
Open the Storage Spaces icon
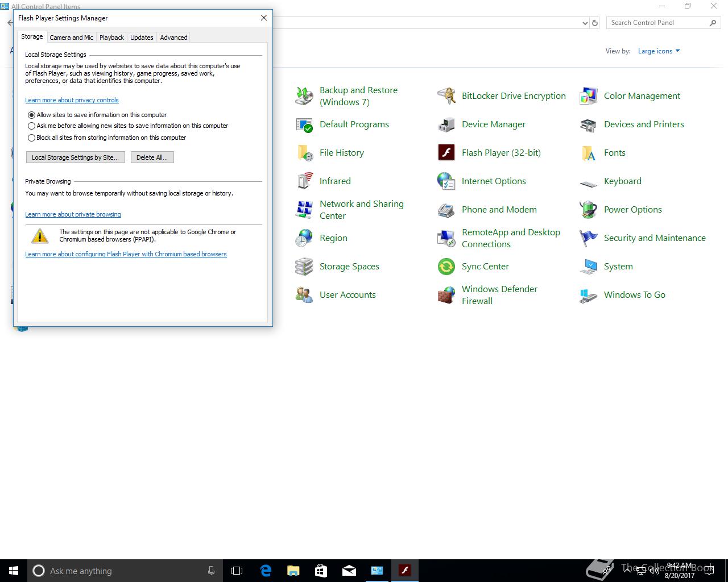click(304, 267)
